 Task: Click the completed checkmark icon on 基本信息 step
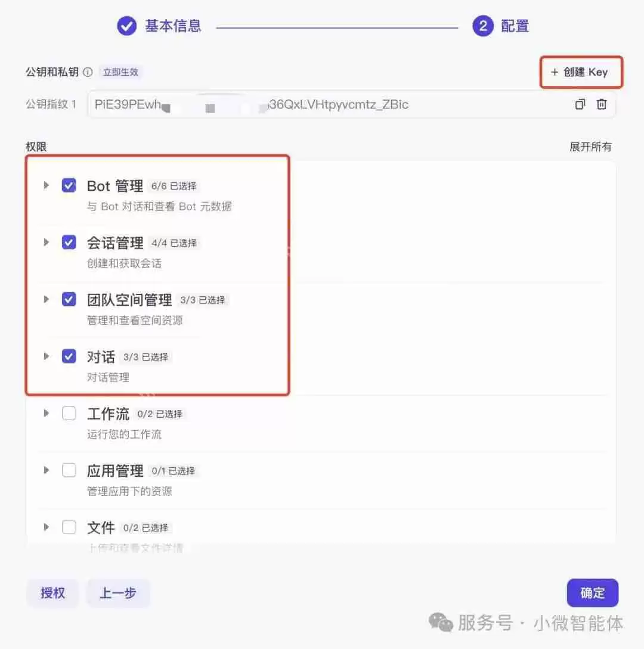click(x=127, y=26)
